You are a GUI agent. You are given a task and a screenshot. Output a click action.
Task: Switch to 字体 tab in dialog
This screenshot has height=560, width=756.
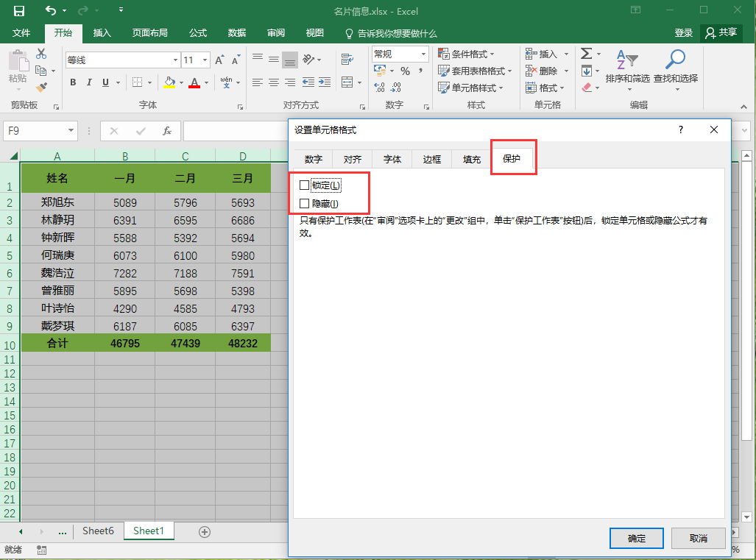[392, 159]
